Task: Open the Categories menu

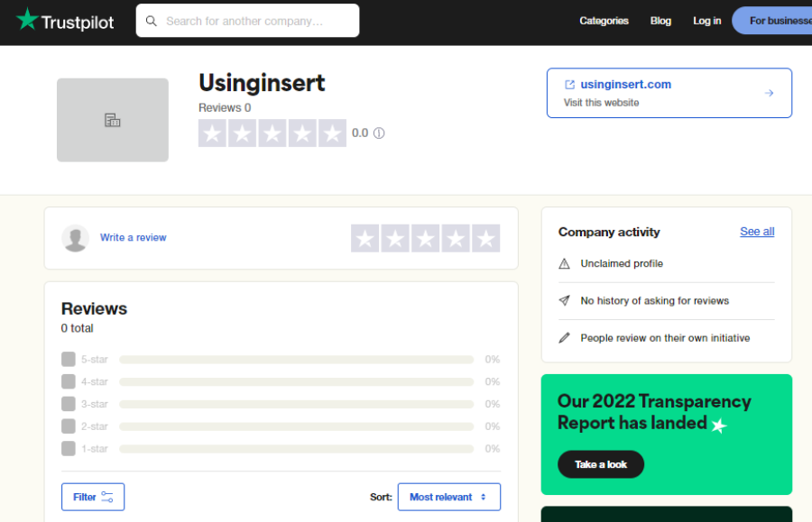Action: pyautogui.click(x=604, y=21)
